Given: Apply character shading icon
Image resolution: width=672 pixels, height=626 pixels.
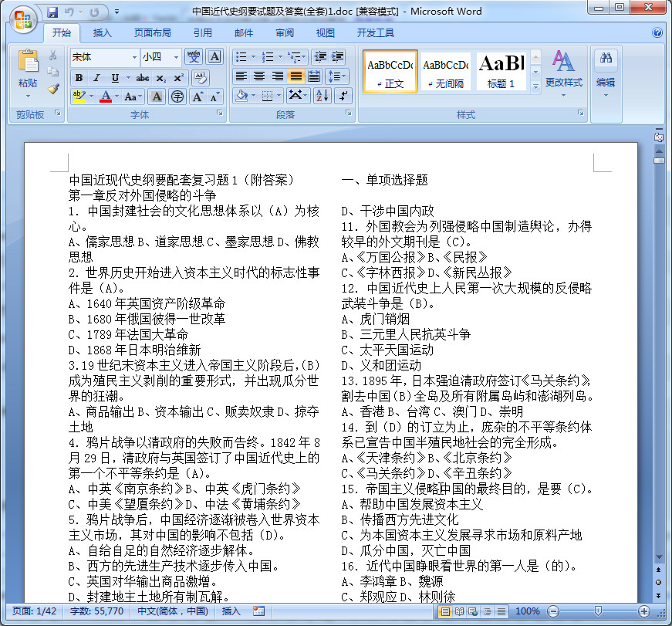Looking at the screenshot, I should point(157,96).
